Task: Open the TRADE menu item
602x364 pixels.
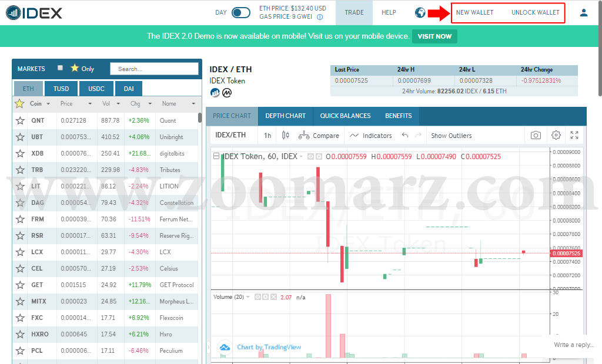Action: click(354, 13)
